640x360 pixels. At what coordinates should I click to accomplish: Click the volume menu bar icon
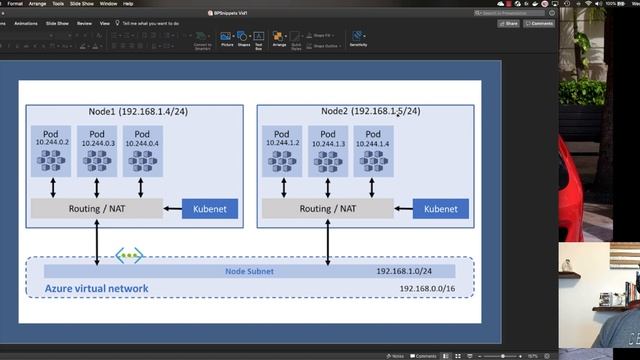coord(598,4)
